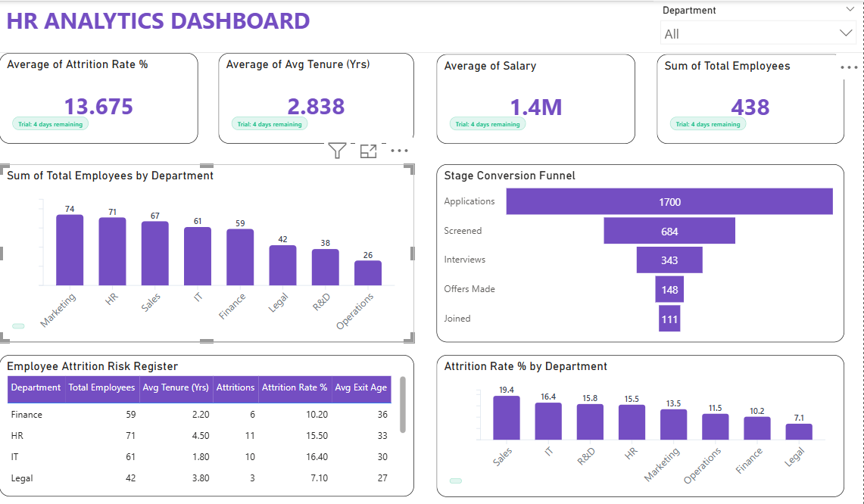Screen dimensions: 864x504
Task: Click the Department column header in table
Action: pos(36,387)
